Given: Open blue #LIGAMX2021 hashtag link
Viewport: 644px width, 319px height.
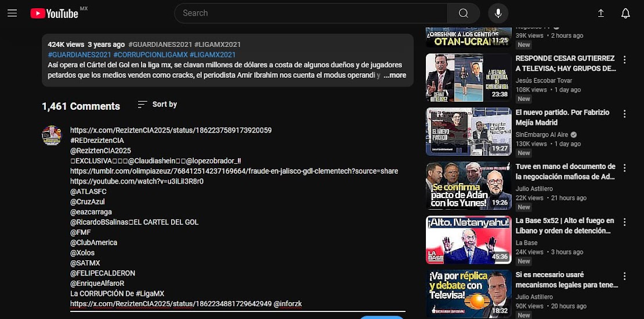Looking at the screenshot, I should (x=213, y=55).
